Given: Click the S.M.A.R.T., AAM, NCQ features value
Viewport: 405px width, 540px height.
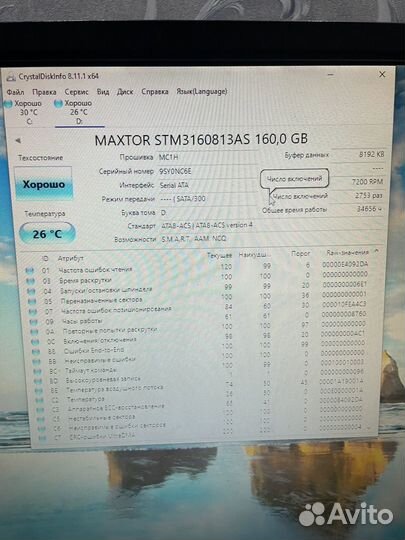Looking at the screenshot, I should pyautogui.click(x=194, y=239).
